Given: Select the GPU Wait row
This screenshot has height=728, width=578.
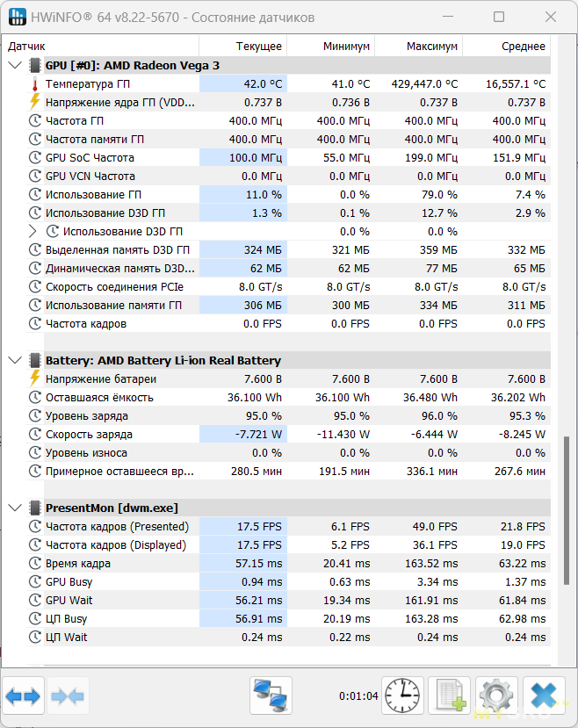Looking at the screenshot, I should (x=288, y=601).
